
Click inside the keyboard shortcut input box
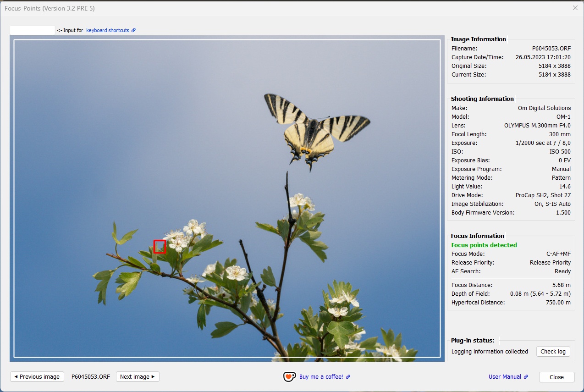(32, 29)
